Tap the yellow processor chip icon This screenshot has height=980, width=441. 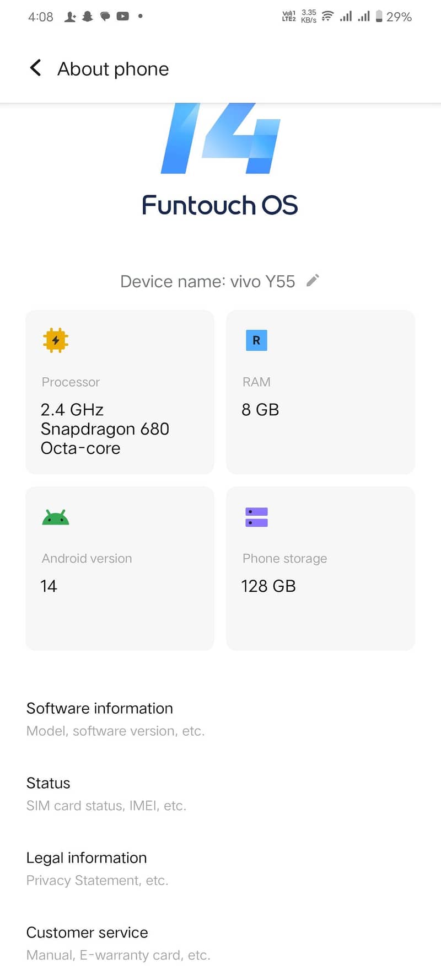click(x=55, y=340)
